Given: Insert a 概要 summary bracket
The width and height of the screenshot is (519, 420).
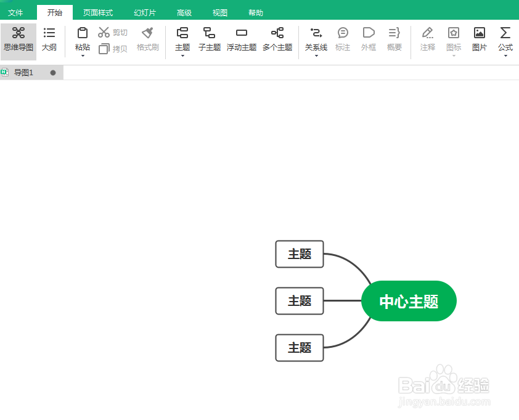Looking at the screenshot, I should [x=394, y=39].
